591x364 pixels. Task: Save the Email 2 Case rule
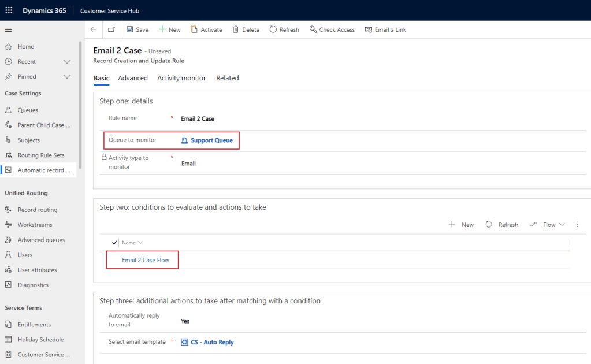click(137, 29)
